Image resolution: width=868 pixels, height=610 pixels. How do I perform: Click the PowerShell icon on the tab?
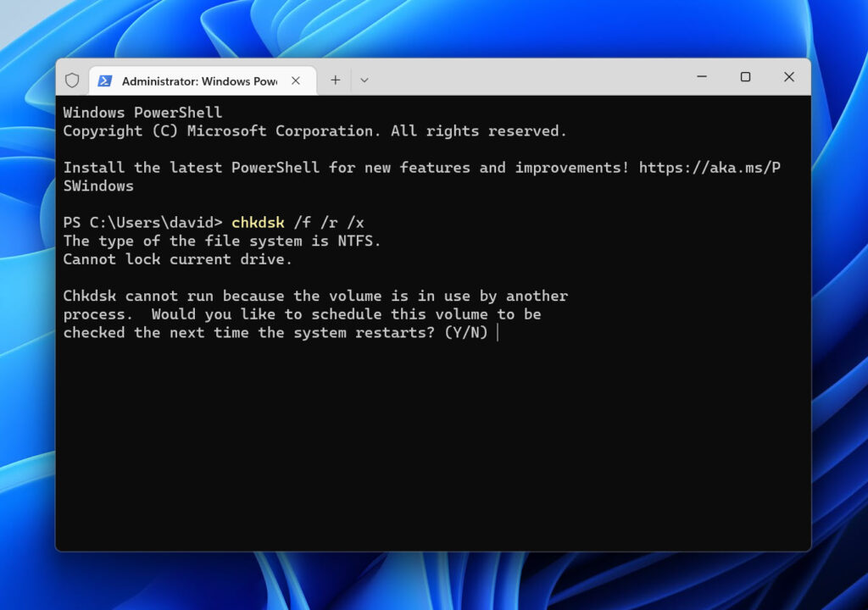tap(105, 80)
